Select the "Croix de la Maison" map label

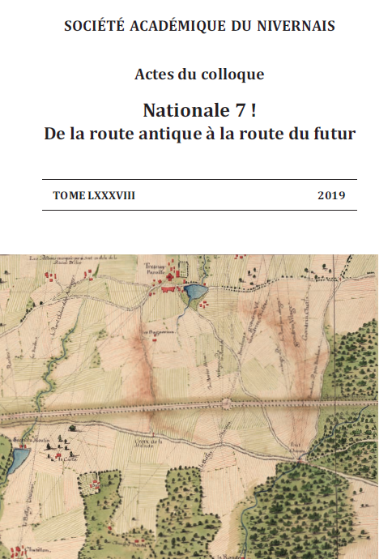(x=148, y=443)
